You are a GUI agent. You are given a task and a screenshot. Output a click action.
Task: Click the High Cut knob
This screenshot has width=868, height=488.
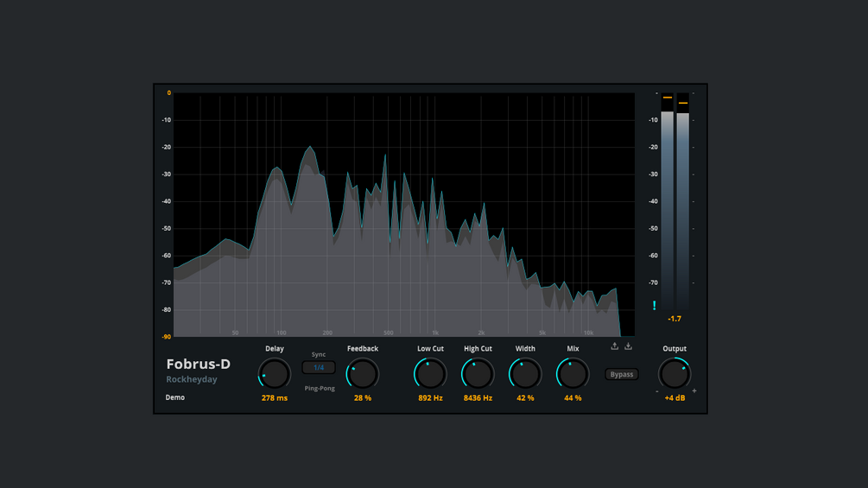coord(478,373)
